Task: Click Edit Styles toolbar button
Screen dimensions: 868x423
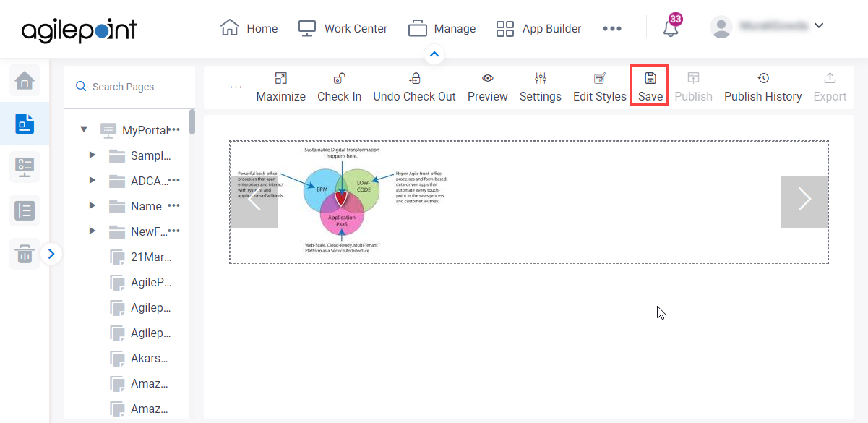Action: [600, 87]
